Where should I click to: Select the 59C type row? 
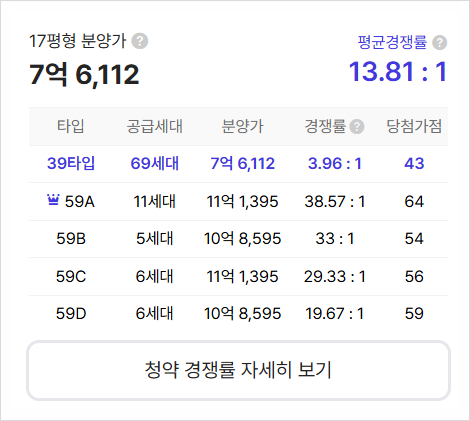(238, 276)
